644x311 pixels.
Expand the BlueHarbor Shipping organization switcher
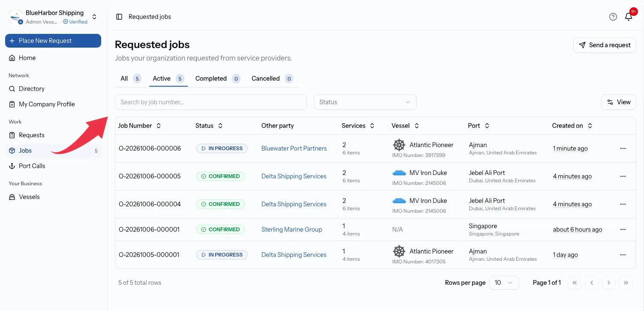coord(94,17)
